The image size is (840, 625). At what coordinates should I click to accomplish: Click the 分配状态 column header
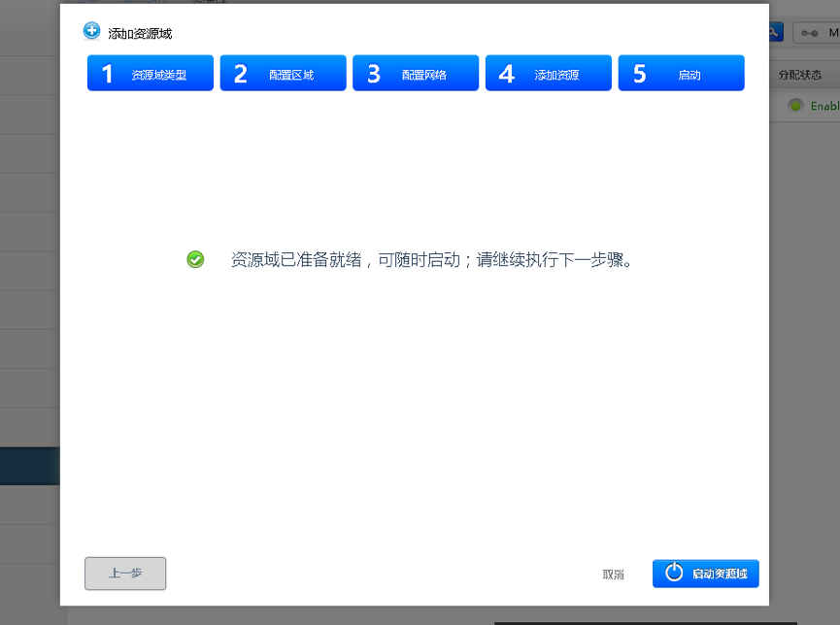(800, 75)
